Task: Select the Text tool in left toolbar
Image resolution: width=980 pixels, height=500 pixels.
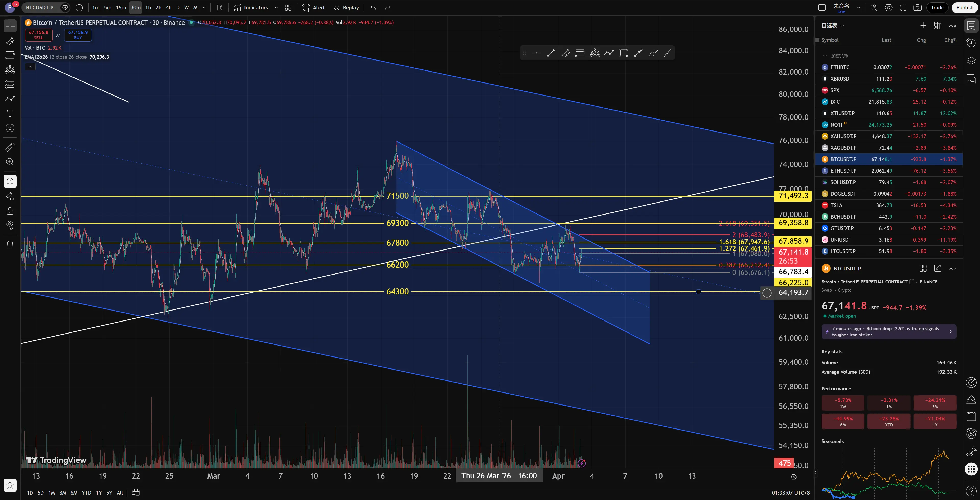Action: [10, 113]
